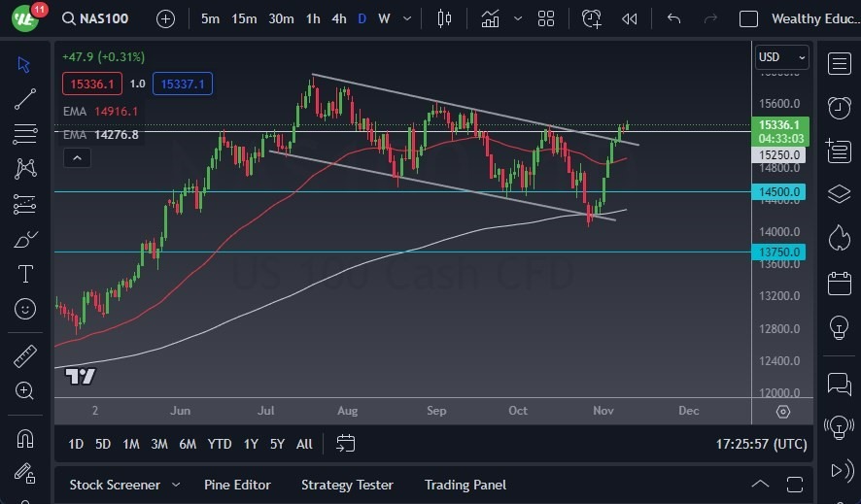Set date range to 1Y
The image size is (861, 504).
pos(251,444)
